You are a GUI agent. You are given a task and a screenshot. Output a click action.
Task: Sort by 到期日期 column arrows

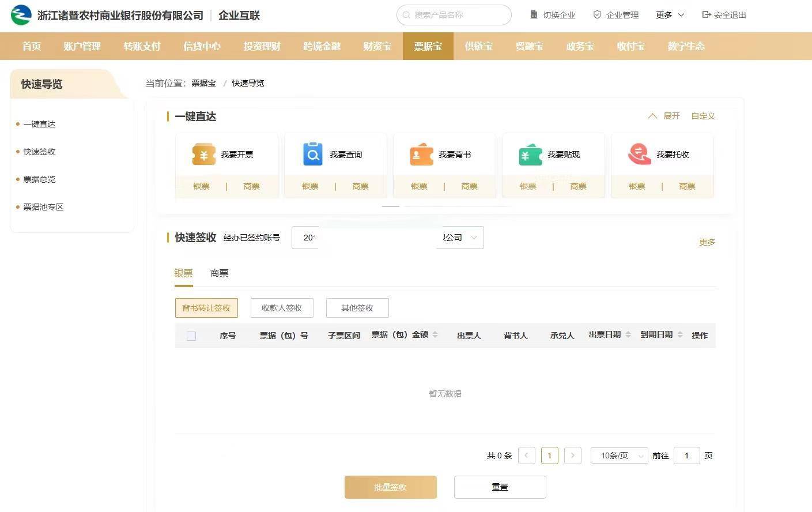coord(680,335)
